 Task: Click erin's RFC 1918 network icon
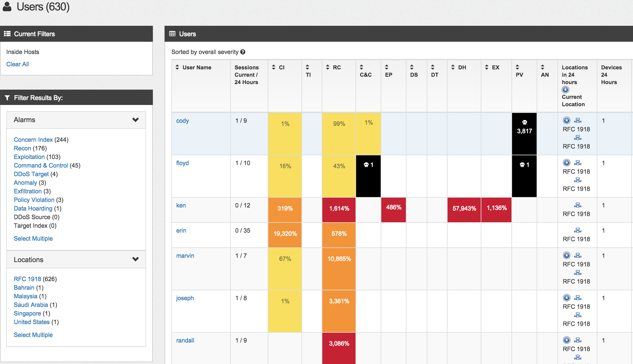point(577,230)
